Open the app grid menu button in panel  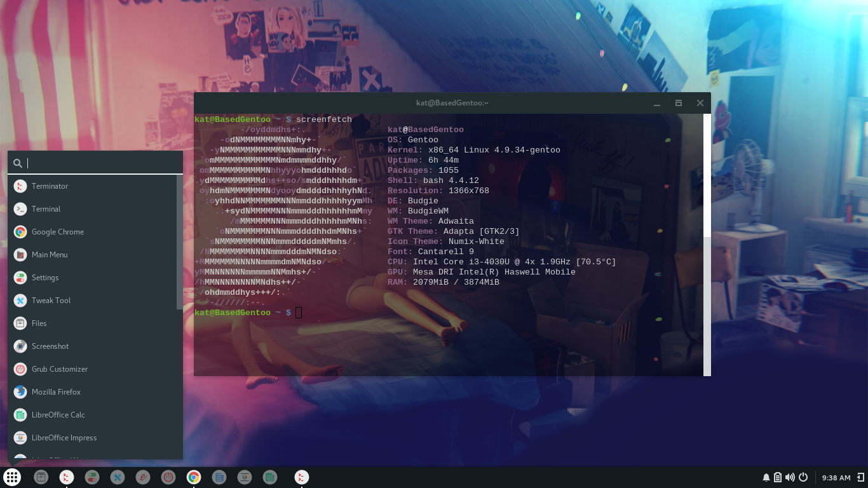[x=12, y=477]
